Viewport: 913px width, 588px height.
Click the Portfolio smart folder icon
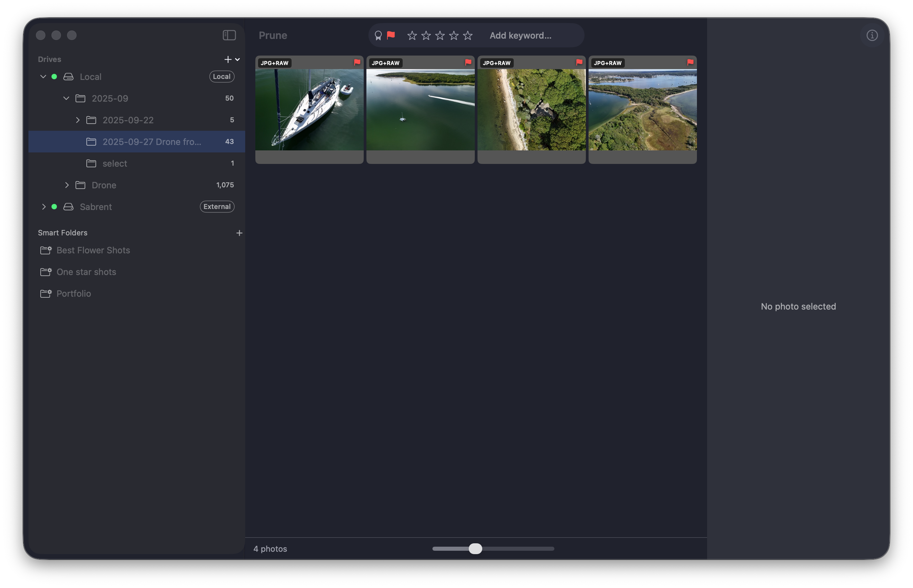(x=46, y=294)
